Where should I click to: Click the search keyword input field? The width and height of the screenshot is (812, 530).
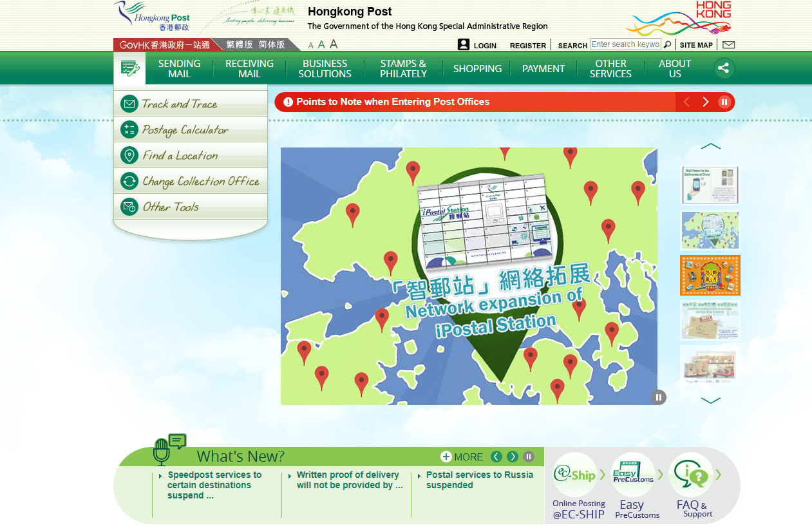(626, 44)
